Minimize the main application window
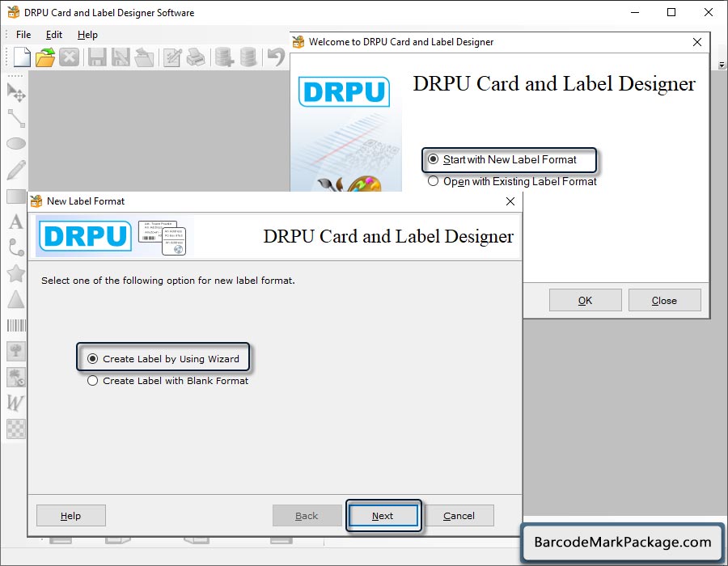Screen dimensions: 728x566 coord(635,12)
